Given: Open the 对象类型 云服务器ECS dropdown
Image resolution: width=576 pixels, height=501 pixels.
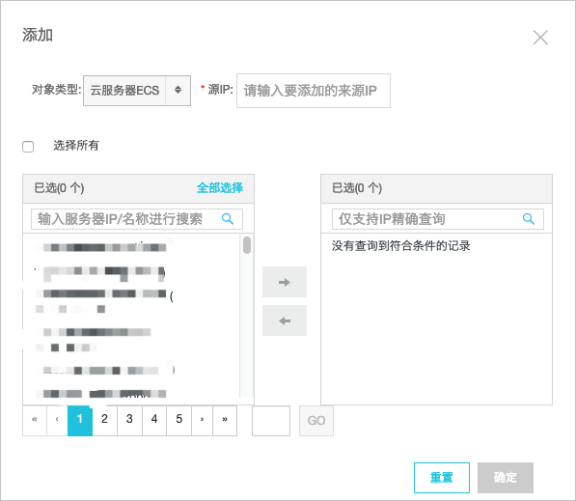Looking at the screenshot, I should [137, 90].
